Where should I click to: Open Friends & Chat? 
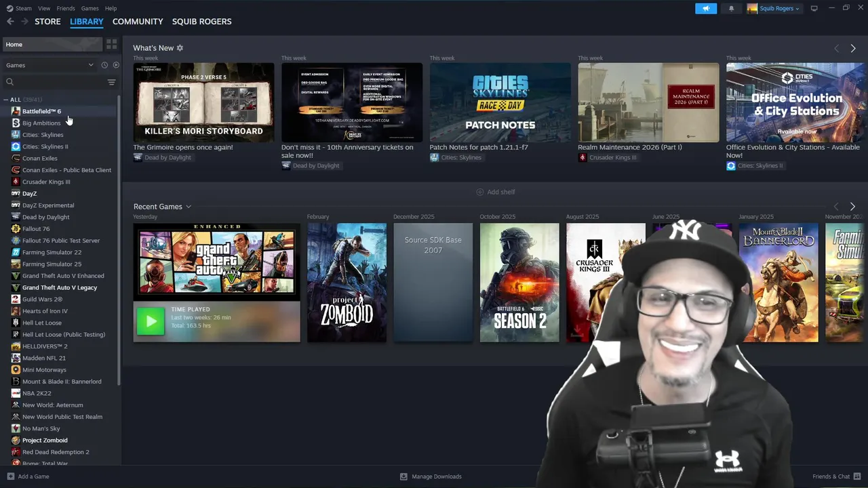[x=836, y=476]
